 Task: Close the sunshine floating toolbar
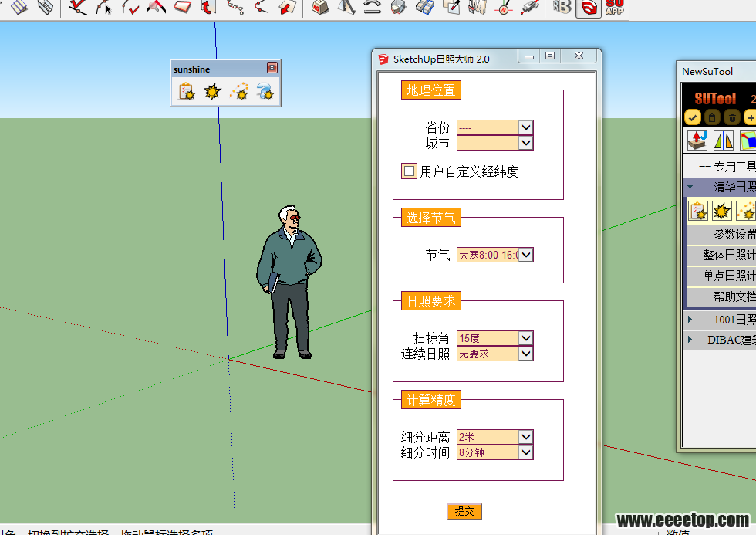click(272, 67)
